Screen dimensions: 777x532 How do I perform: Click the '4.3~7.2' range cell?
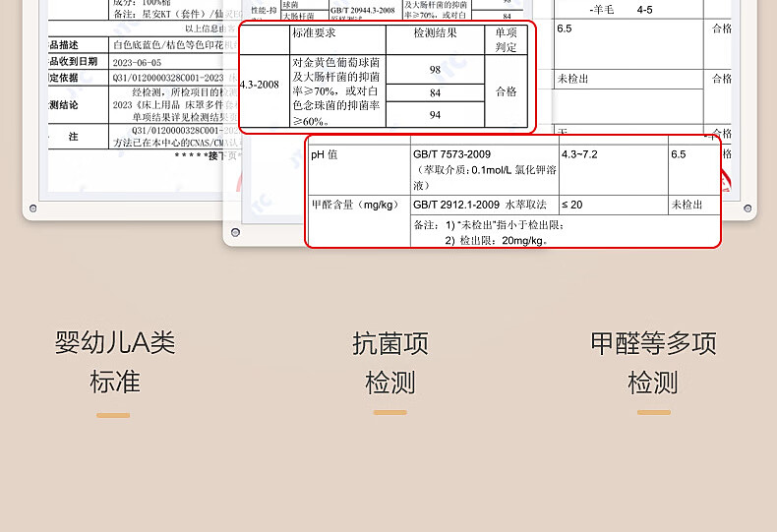pos(579,154)
